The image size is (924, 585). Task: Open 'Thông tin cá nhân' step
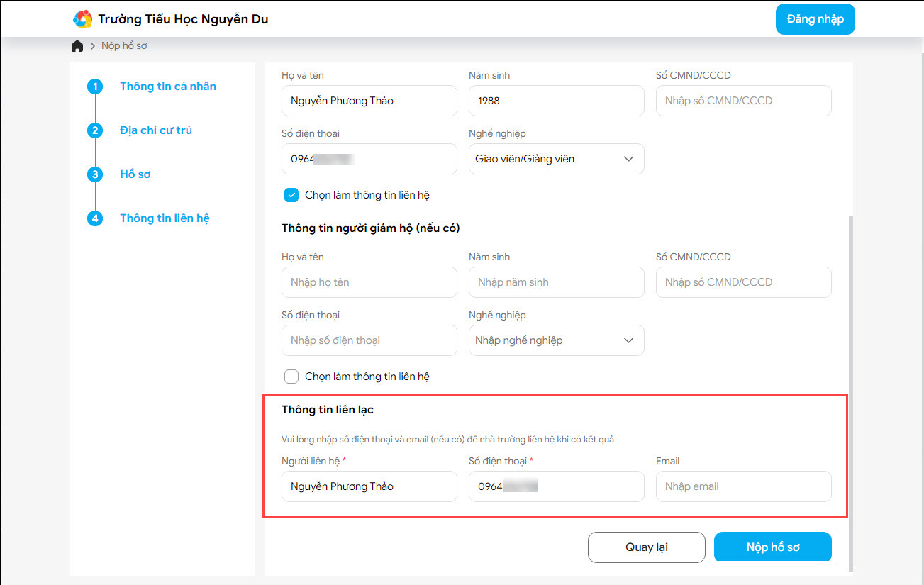click(x=168, y=87)
